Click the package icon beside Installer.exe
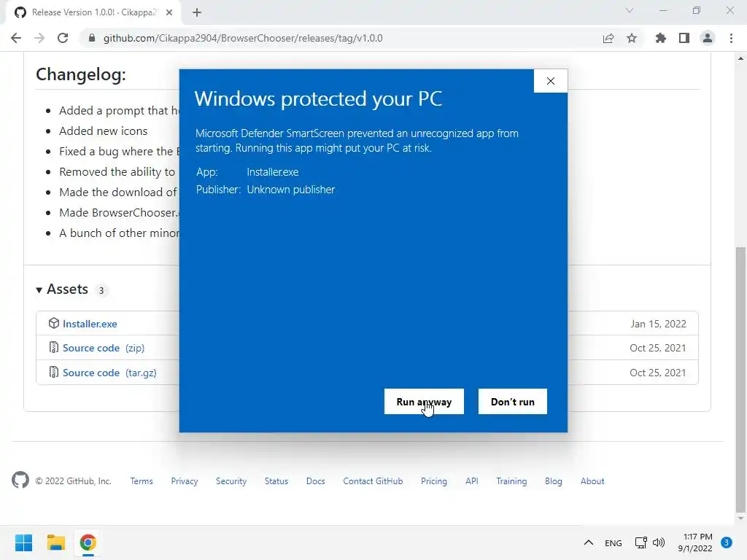Screen dimensions: 747x560 (54, 323)
